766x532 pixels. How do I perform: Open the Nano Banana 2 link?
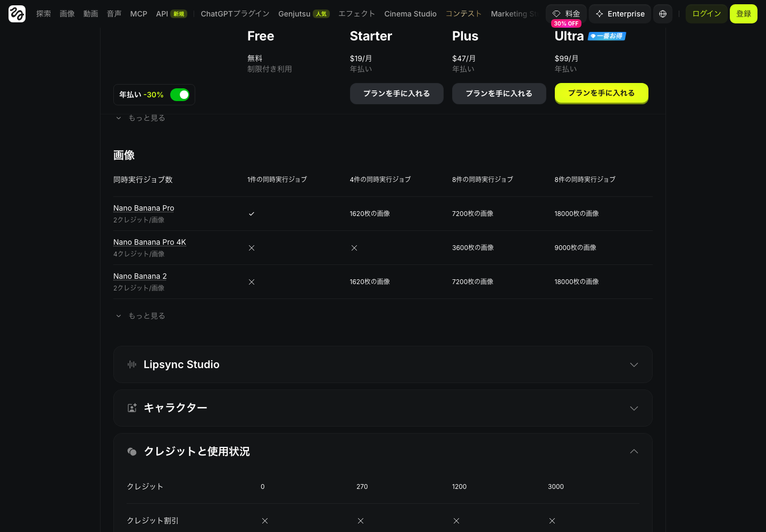point(140,276)
